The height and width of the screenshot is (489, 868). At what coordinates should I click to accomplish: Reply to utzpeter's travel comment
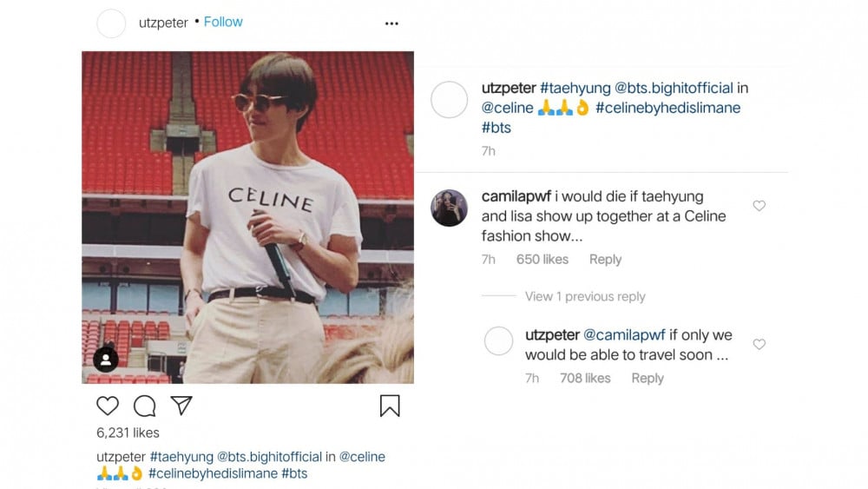click(648, 378)
